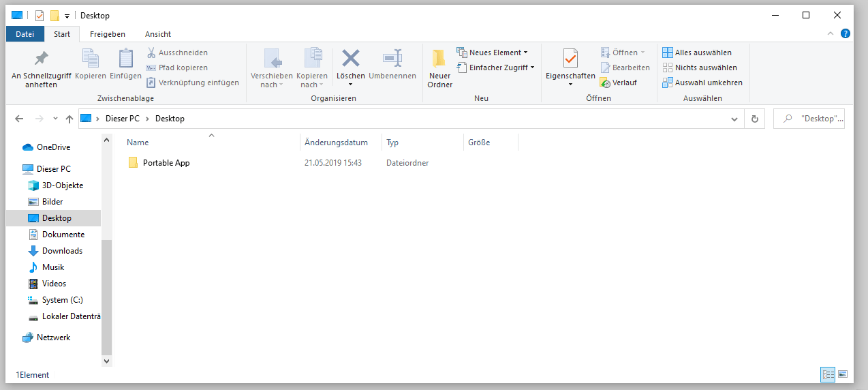This screenshot has width=868, height=390.
Task: Select Downloads in the navigation pane
Action: click(62, 251)
